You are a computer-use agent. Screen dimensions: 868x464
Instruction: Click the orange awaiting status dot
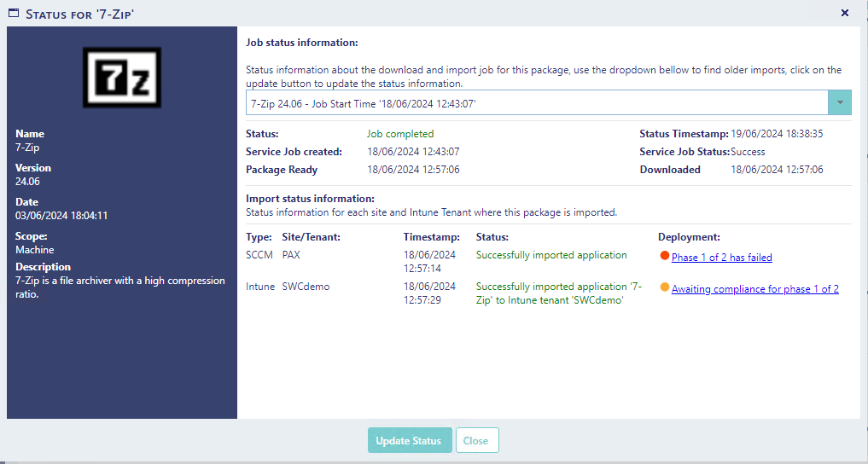665,287
